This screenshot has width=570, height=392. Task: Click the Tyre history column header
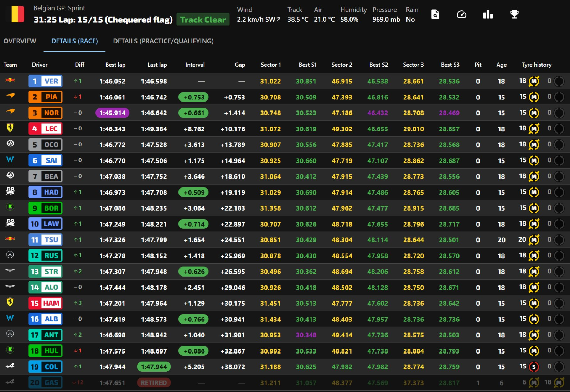pyautogui.click(x=536, y=65)
